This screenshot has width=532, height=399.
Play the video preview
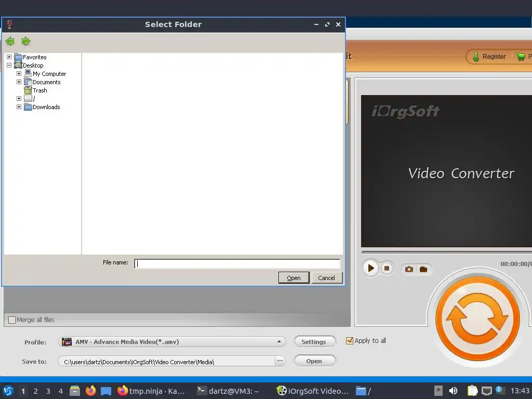pos(370,269)
